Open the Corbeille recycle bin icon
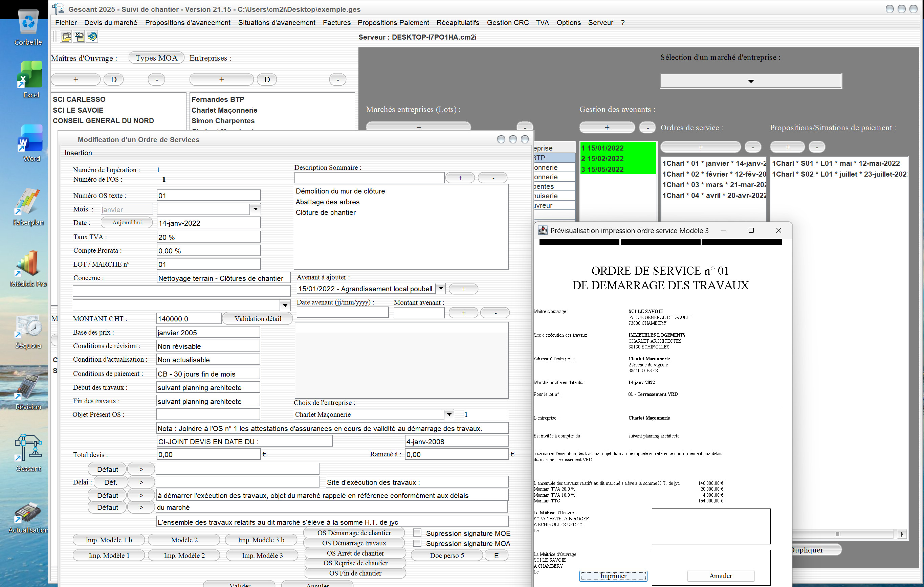 click(28, 22)
